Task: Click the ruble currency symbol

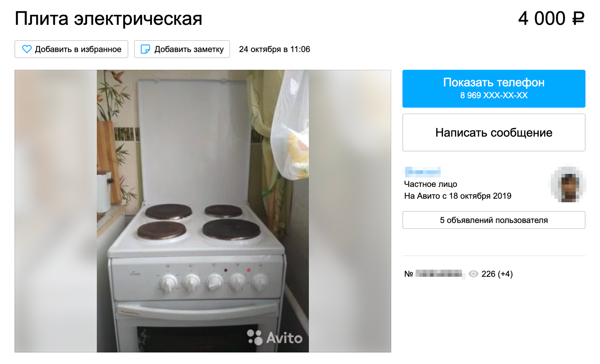Action: (x=578, y=19)
